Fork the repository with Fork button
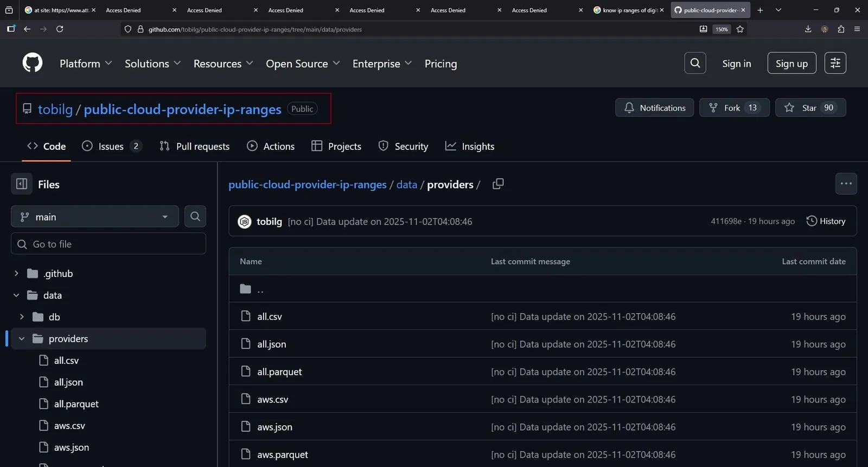 734,108
